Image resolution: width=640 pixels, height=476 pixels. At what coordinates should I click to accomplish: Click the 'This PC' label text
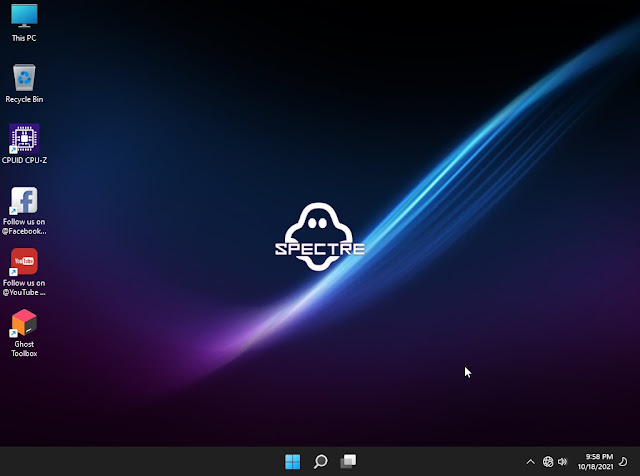(24, 38)
